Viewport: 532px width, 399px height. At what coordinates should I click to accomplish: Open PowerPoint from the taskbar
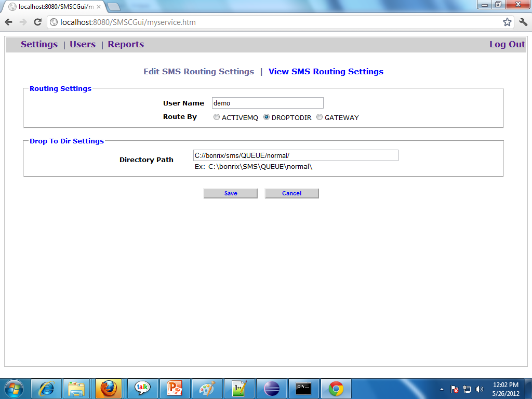tap(175, 388)
